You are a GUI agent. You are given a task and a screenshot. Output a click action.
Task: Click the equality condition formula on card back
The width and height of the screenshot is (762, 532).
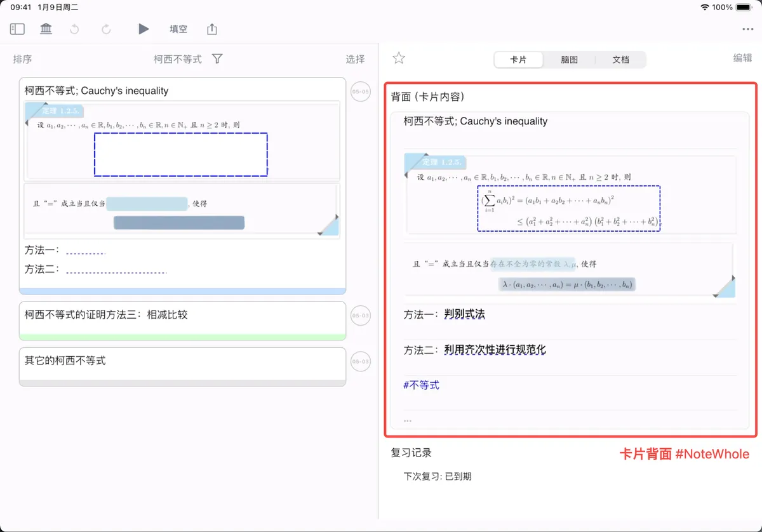pyautogui.click(x=567, y=284)
